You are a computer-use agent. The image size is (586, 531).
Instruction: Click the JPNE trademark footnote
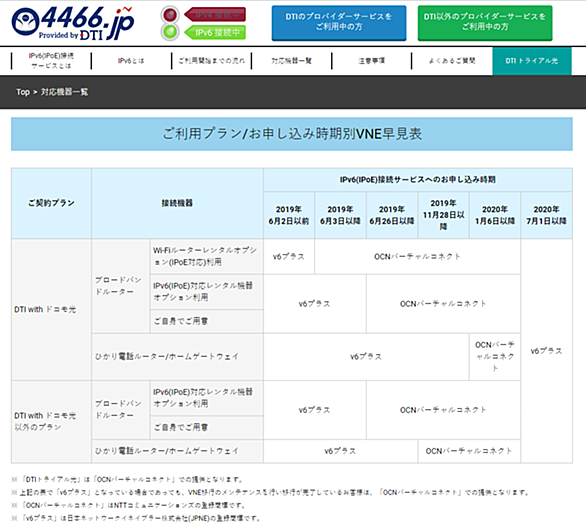[x=136, y=519]
